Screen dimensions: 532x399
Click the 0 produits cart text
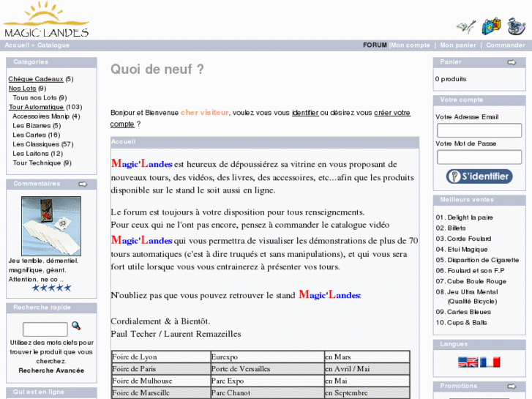[x=451, y=79]
